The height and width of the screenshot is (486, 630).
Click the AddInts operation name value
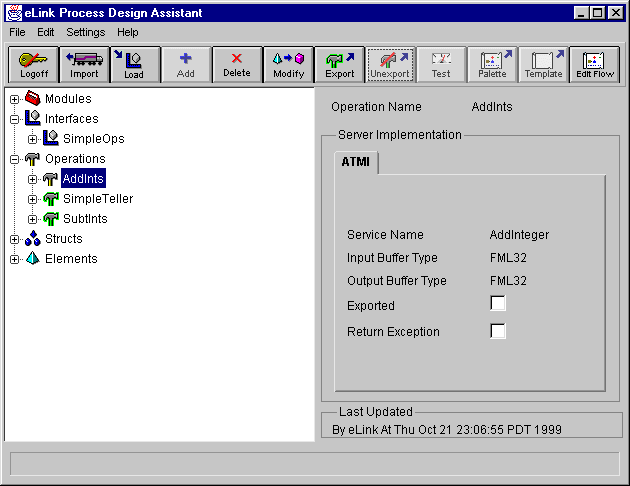click(492, 107)
